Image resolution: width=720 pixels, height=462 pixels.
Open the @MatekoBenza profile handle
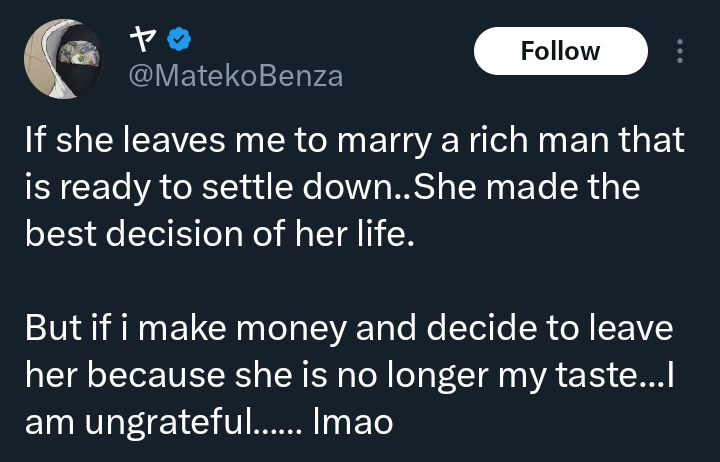(x=237, y=75)
